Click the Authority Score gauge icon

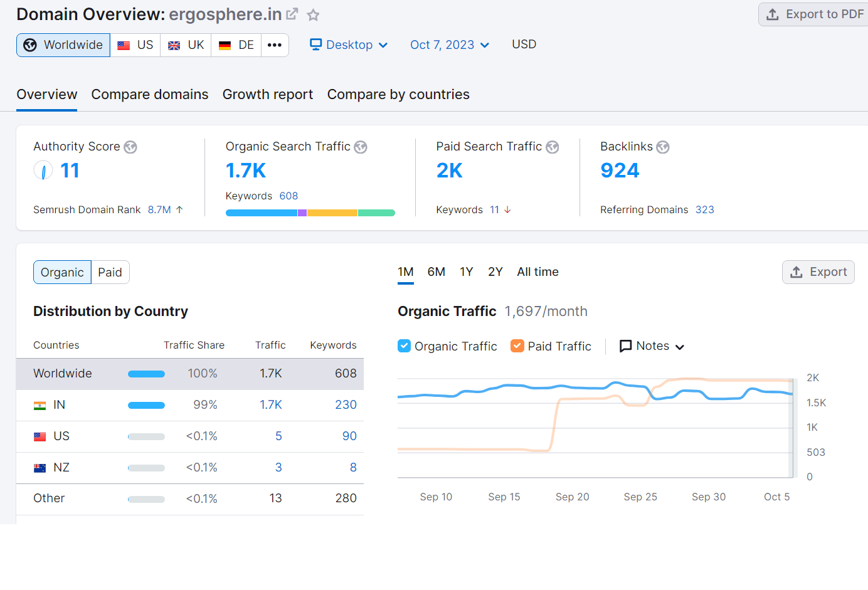(x=43, y=171)
